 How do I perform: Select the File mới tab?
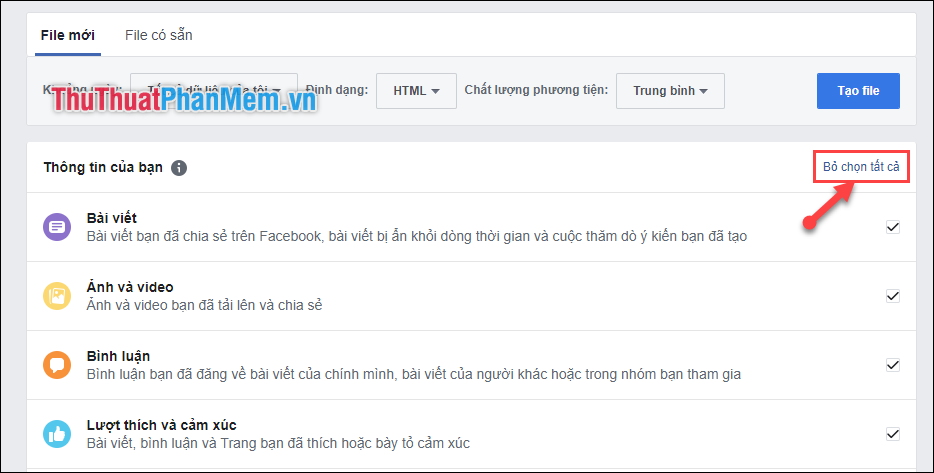tap(68, 35)
